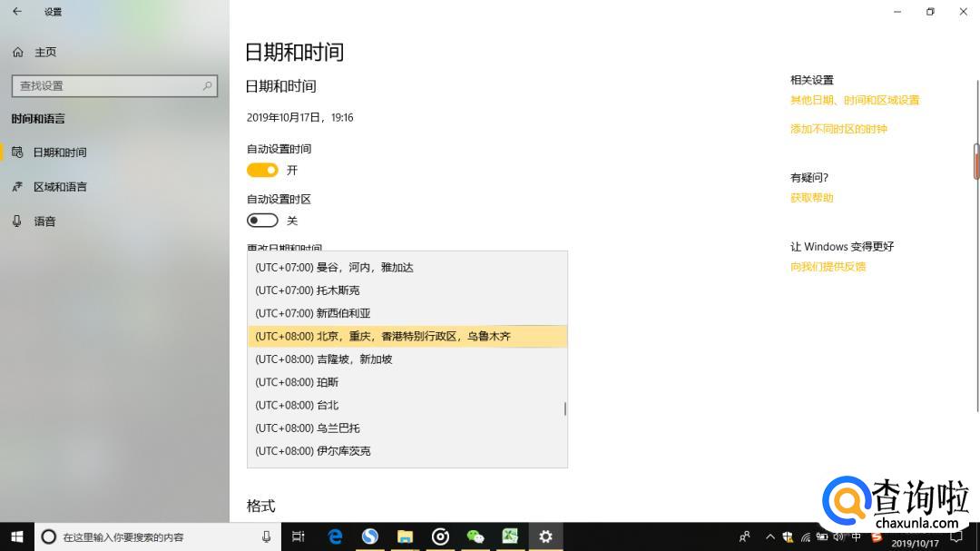Launch Microsoft Edge from taskbar
The image size is (980, 551).
335,536
